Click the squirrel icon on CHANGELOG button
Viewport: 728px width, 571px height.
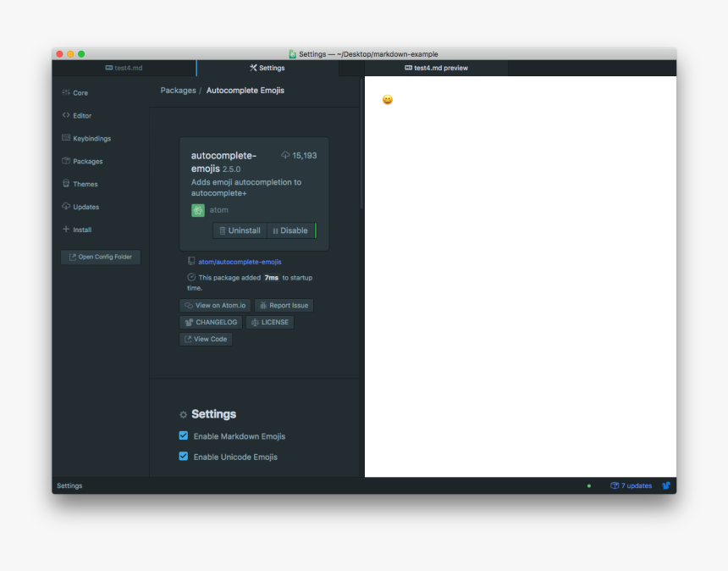[x=189, y=323]
